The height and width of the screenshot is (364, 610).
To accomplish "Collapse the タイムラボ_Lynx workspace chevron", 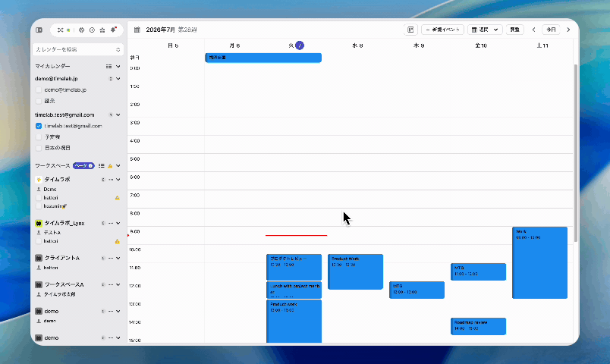I will (x=118, y=223).
